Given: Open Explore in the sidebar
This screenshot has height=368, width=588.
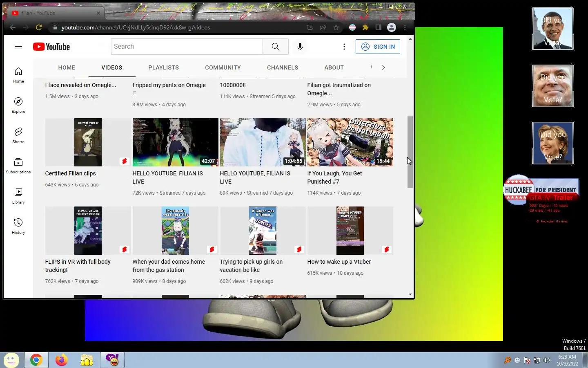Looking at the screenshot, I should tap(18, 105).
